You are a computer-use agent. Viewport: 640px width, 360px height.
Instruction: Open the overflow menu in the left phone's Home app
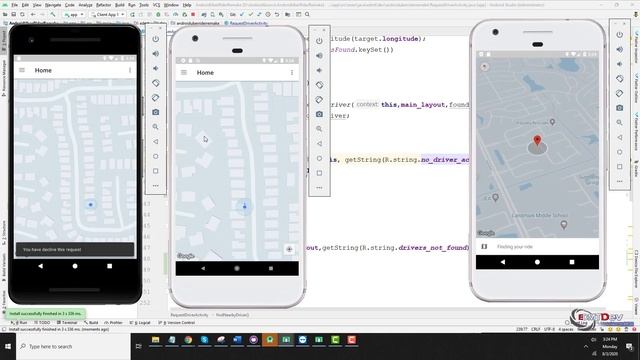130,70
